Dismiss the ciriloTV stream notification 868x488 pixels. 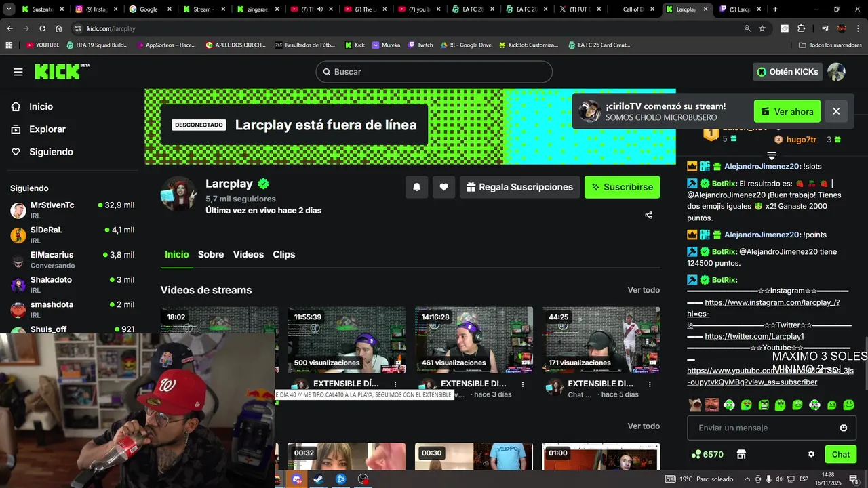coord(836,111)
